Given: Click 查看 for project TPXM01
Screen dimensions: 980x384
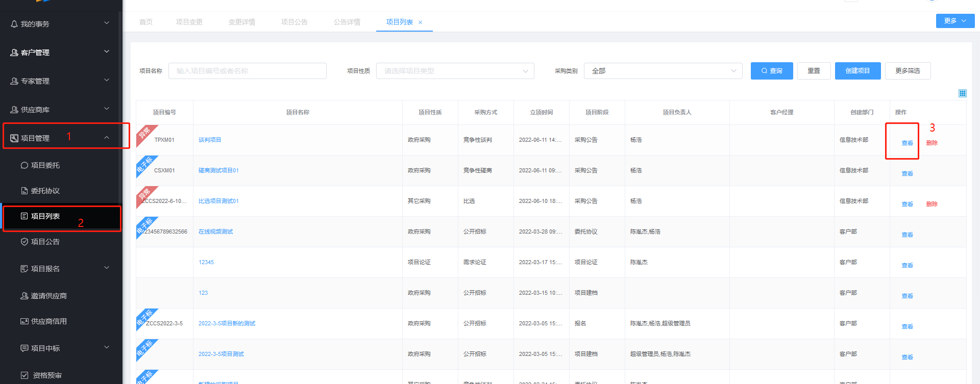Looking at the screenshot, I should (x=907, y=143).
